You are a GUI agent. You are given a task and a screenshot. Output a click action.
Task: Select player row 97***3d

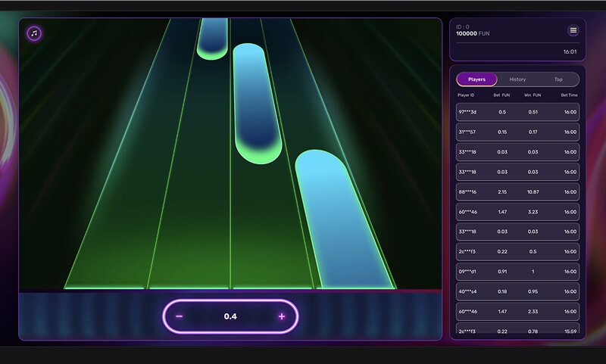(517, 112)
